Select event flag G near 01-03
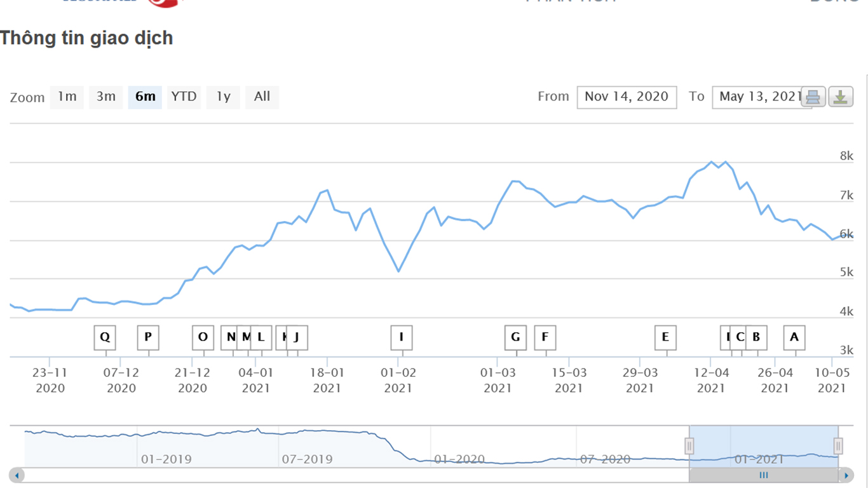Viewport: 868px width, 488px height. tap(515, 337)
